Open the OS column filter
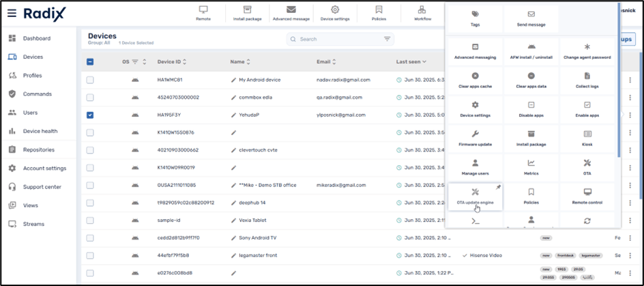 pyautogui.click(x=135, y=62)
